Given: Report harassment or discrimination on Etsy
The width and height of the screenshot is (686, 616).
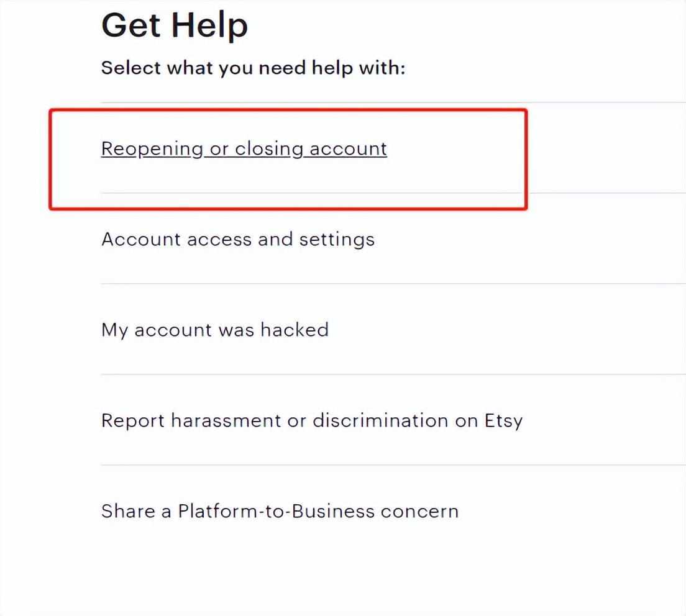Looking at the screenshot, I should [312, 420].
